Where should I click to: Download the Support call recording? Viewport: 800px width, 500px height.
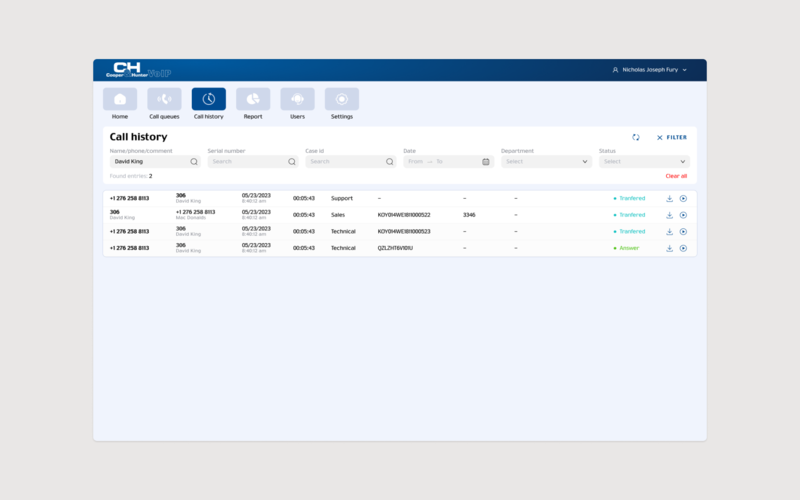click(670, 199)
